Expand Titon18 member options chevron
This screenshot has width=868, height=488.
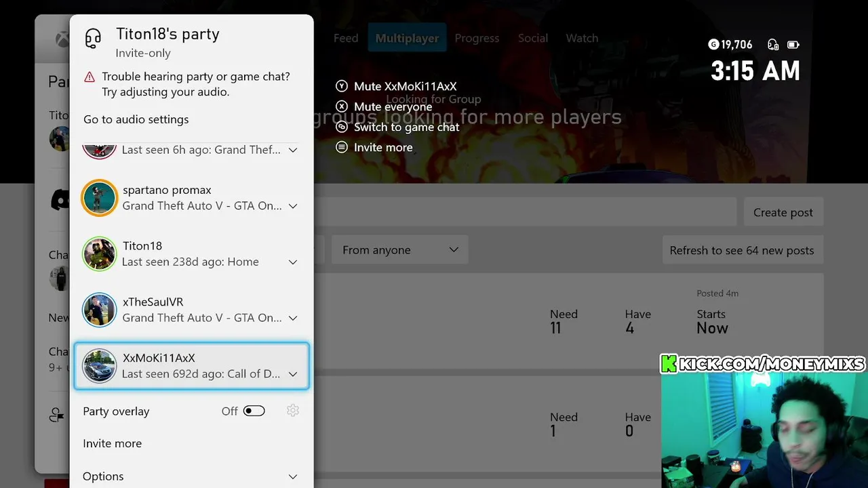pyautogui.click(x=293, y=262)
